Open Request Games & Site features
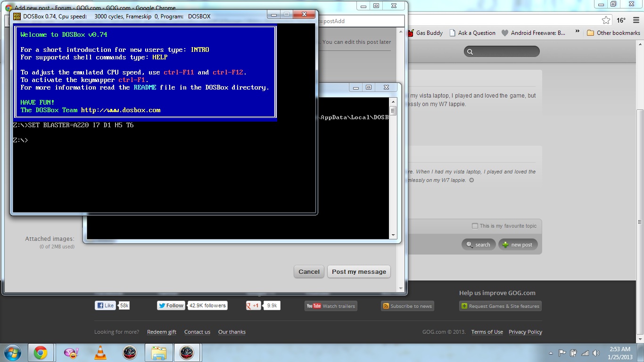Screen dimensions: 644x362 pos(500,306)
